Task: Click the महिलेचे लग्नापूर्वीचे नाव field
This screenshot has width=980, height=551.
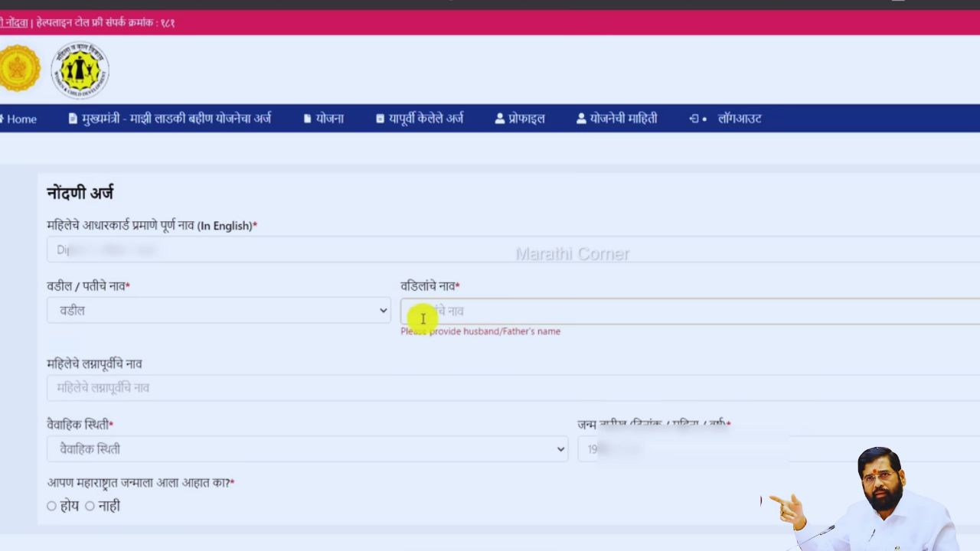Action: pos(513,387)
